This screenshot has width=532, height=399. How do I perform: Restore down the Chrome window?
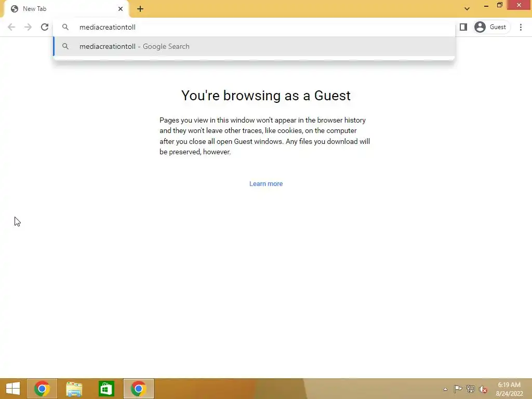499,5
